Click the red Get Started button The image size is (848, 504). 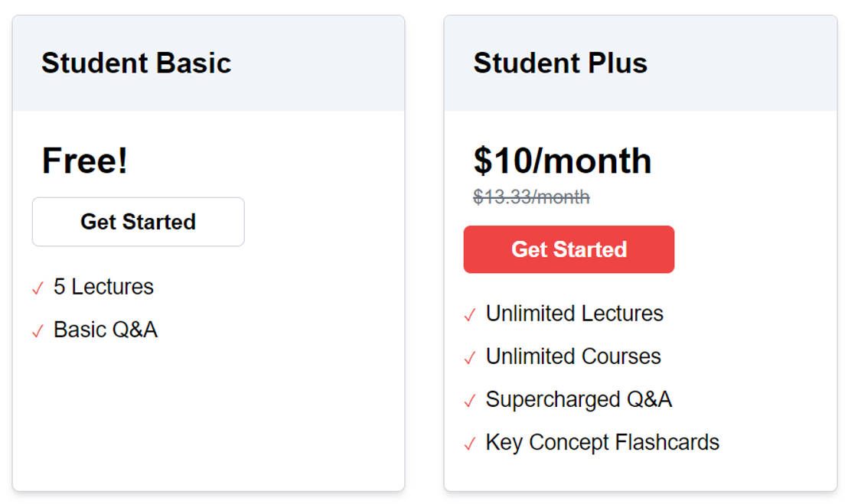pyautogui.click(x=569, y=249)
